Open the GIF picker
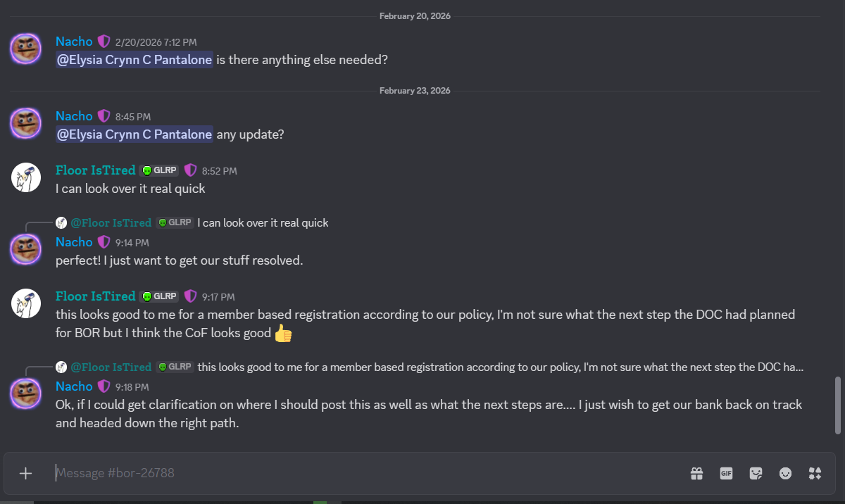The height and width of the screenshot is (504, 845). coord(726,473)
